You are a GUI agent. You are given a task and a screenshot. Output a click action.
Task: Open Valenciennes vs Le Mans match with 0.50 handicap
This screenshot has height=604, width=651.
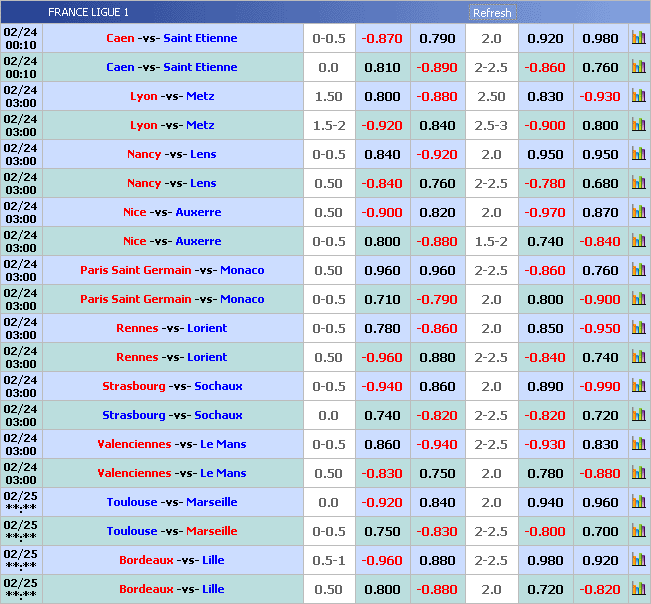(x=172, y=473)
